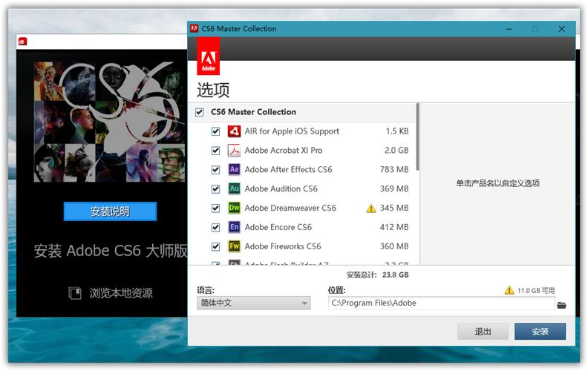Click the Dreamweaver CS6 Dw icon
The width and height of the screenshot is (588, 371).
tap(235, 208)
